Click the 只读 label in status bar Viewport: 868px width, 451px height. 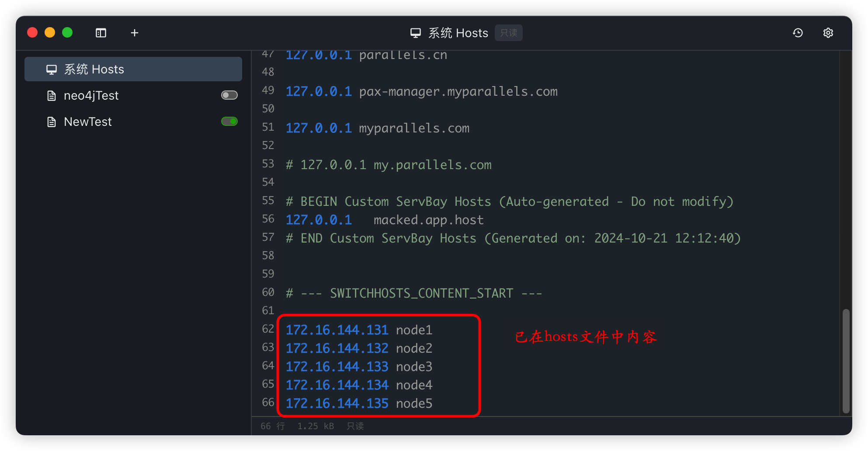point(355,426)
